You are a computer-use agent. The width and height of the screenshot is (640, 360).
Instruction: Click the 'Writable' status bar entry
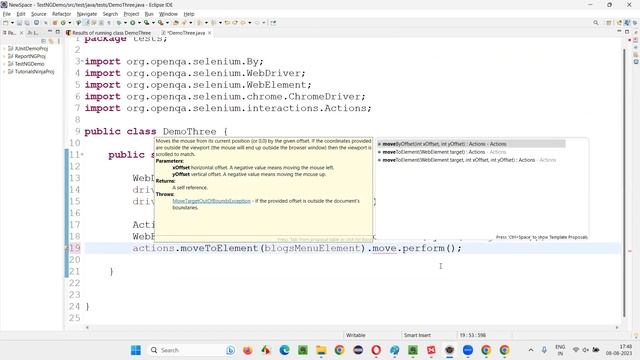356,335
